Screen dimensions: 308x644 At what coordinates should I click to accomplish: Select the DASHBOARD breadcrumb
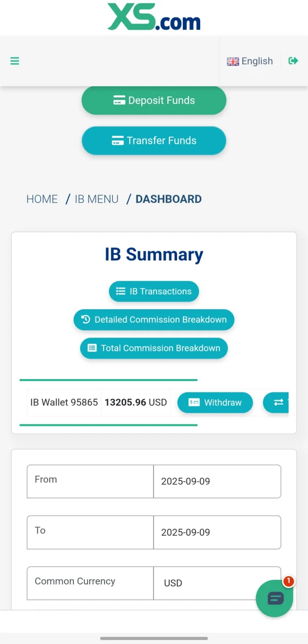(x=168, y=199)
